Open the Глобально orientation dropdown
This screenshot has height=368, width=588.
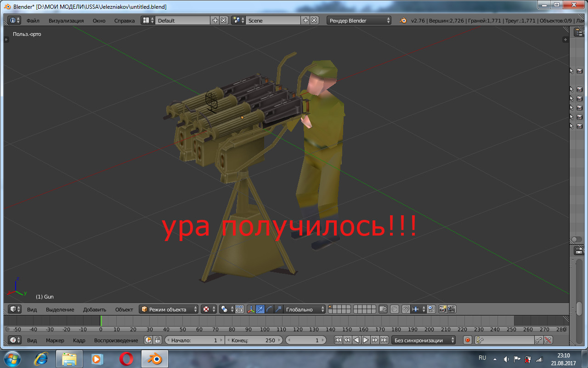(x=305, y=309)
